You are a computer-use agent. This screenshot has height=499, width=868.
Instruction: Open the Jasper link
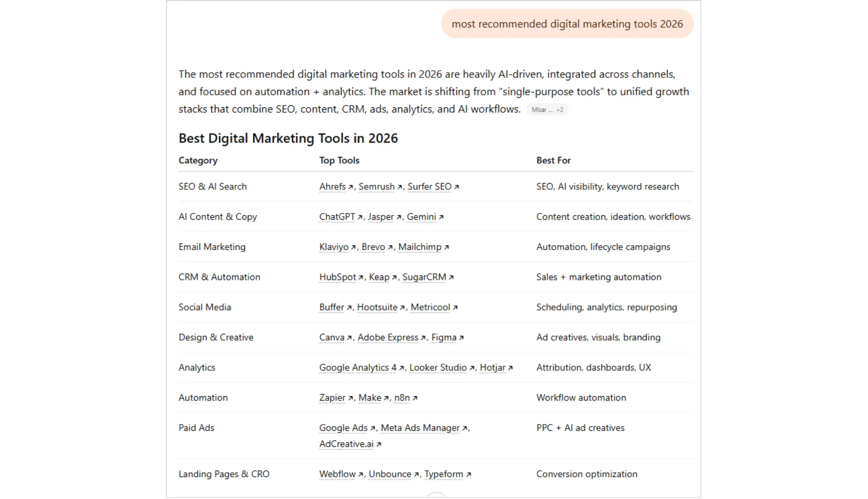click(x=384, y=217)
